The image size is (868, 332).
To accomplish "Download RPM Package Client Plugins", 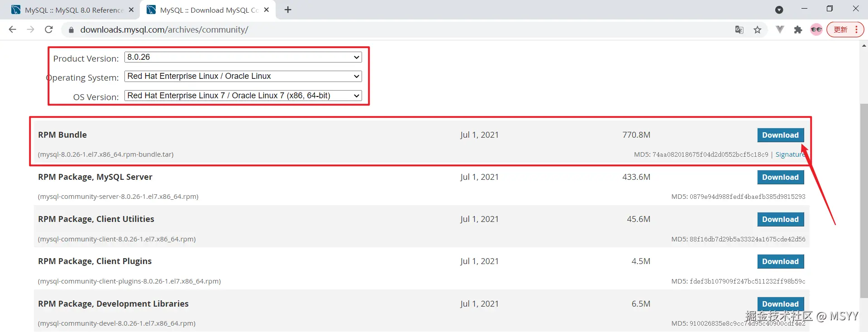I will (780, 261).
